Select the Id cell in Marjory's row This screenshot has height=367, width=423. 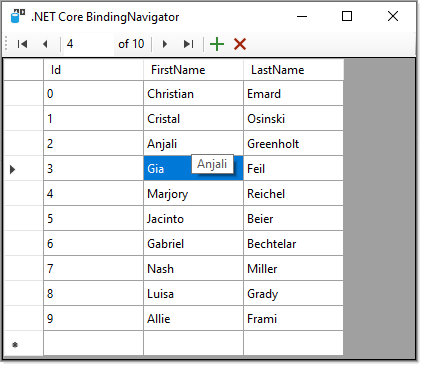click(x=93, y=194)
